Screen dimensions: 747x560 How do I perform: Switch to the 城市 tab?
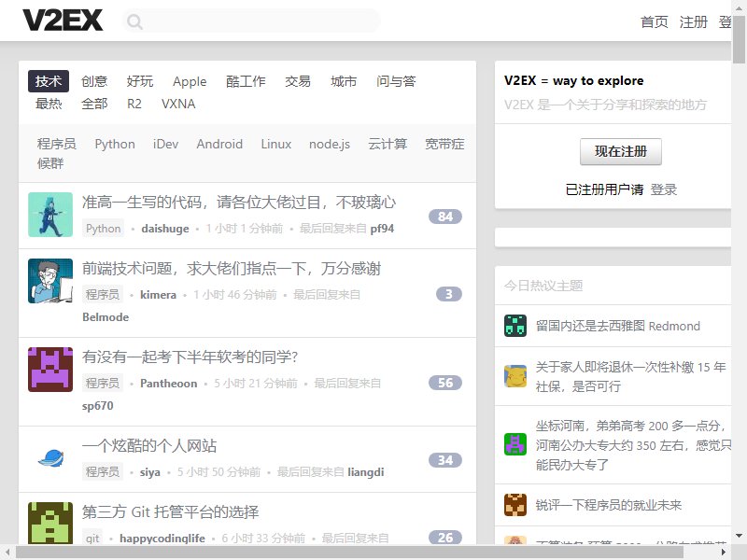click(x=344, y=81)
